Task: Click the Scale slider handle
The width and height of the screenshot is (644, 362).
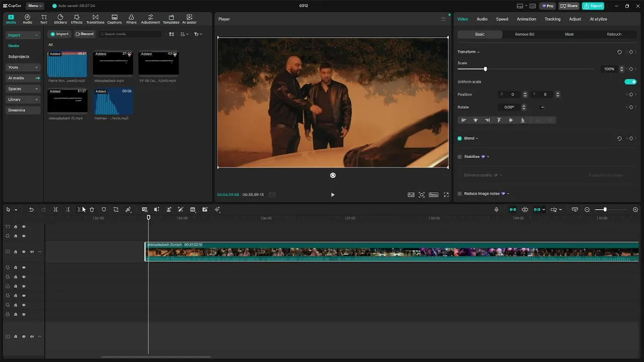Action: [x=485, y=69]
